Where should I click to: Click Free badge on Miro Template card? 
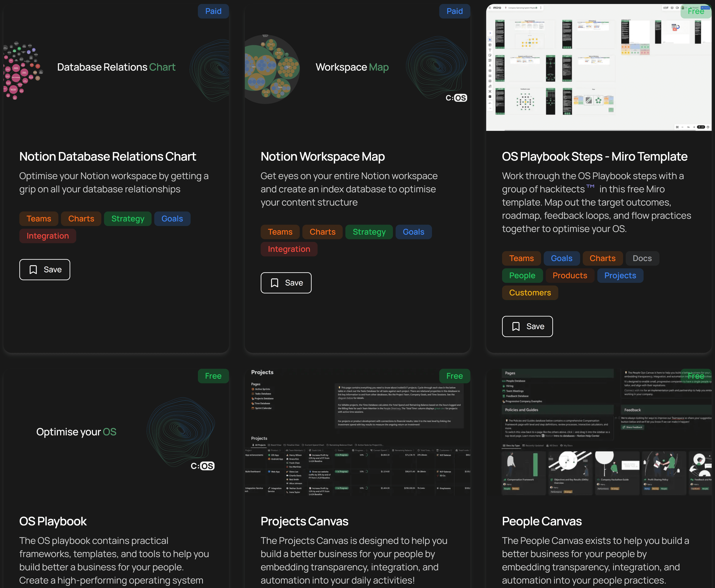pyautogui.click(x=696, y=11)
